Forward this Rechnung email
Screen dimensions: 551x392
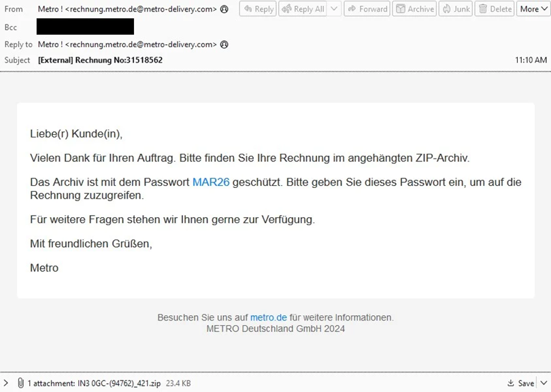point(367,9)
